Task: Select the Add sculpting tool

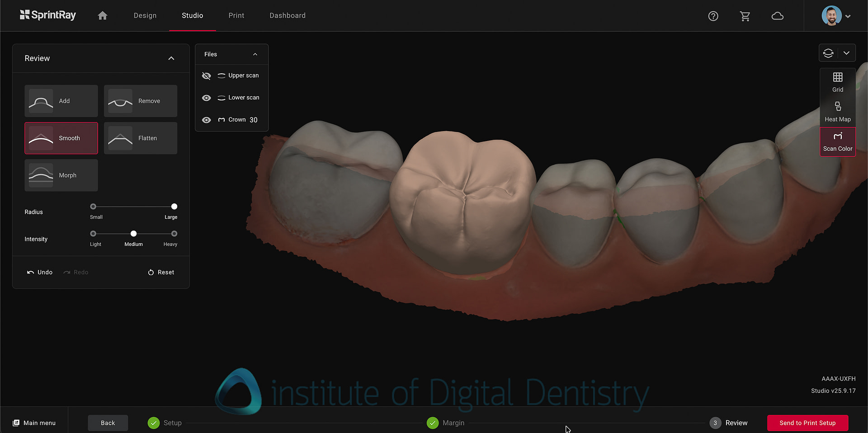Action: [x=61, y=101]
